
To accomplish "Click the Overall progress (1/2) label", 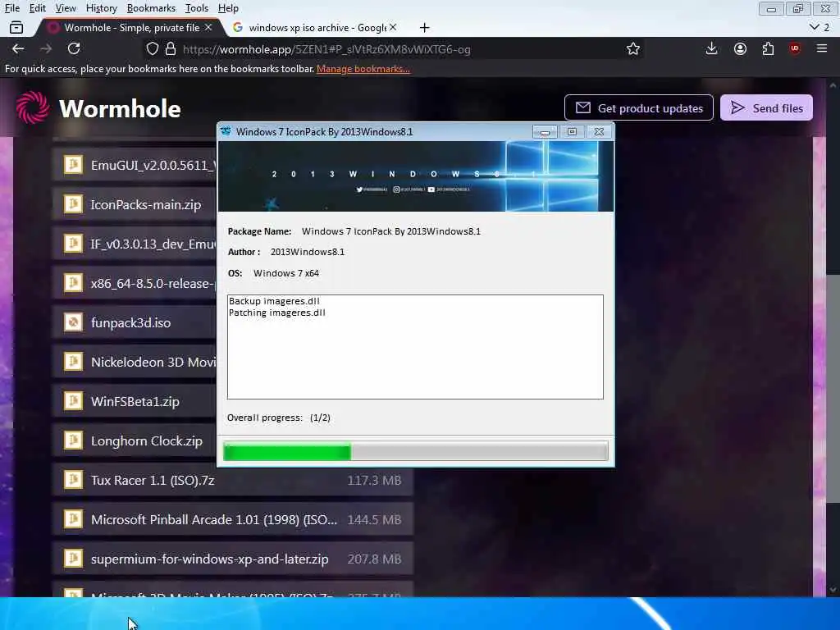I will (x=279, y=418).
